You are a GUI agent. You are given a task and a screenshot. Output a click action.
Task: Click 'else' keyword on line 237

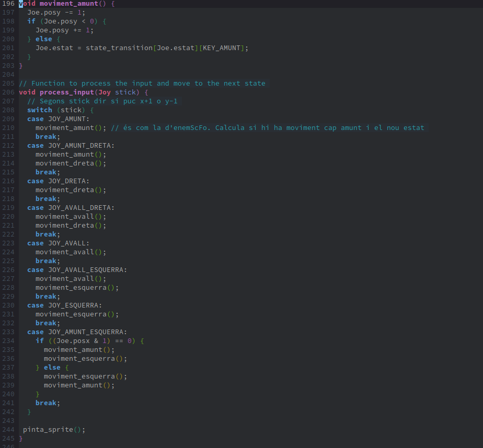tap(52, 368)
